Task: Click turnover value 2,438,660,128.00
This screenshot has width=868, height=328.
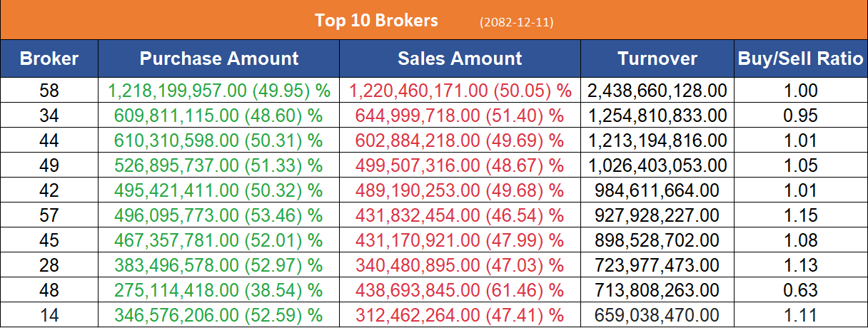Action: coord(657,91)
